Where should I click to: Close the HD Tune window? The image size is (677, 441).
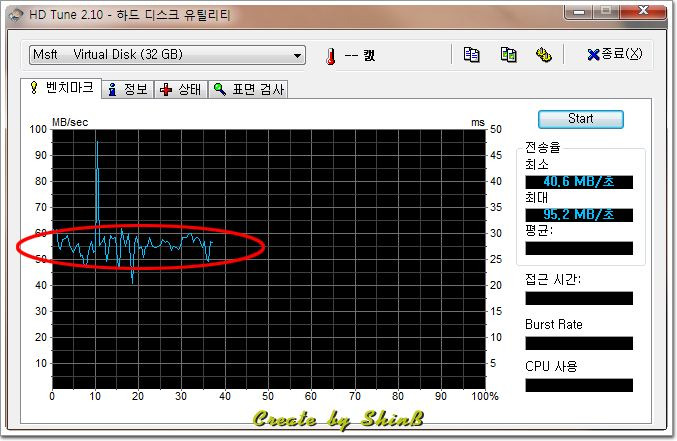[643, 11]
